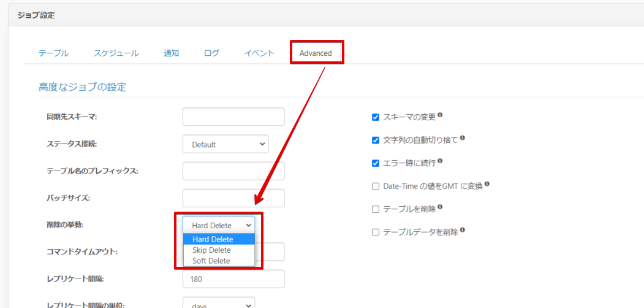Viewport: 644px width, 308px height.
Task: Open the イベント tab
Action: [x=259, y=53]
